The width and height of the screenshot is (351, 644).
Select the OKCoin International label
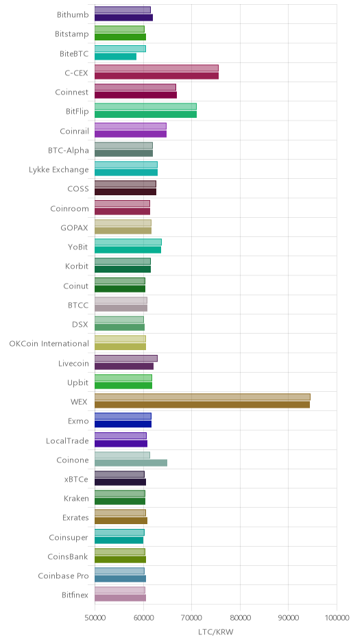(x=49, y=343)
